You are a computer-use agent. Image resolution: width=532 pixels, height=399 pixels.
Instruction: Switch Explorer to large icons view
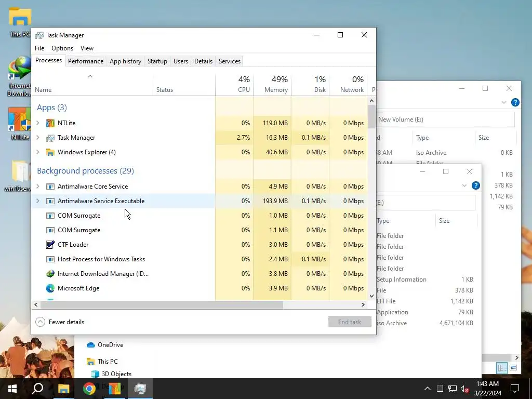[513, 368]
